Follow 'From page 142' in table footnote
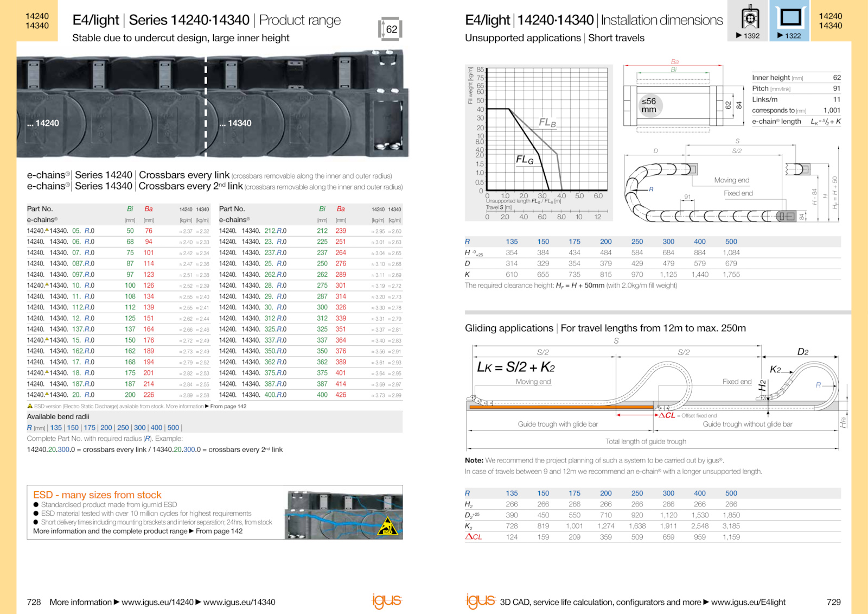 point(228,406)
